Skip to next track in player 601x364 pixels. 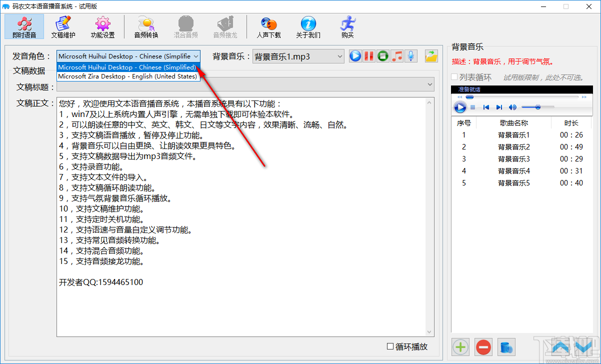[x=499, y=107]
